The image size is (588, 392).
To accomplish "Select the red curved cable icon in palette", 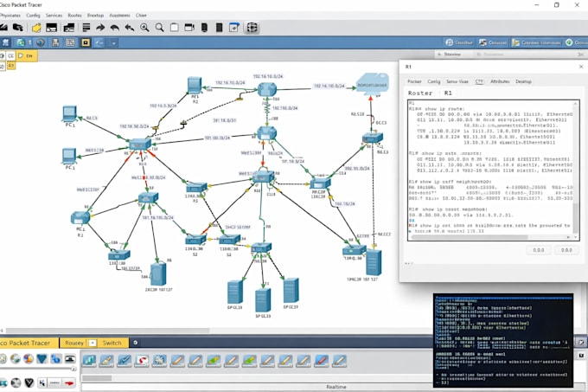I will tap(142, 361).
